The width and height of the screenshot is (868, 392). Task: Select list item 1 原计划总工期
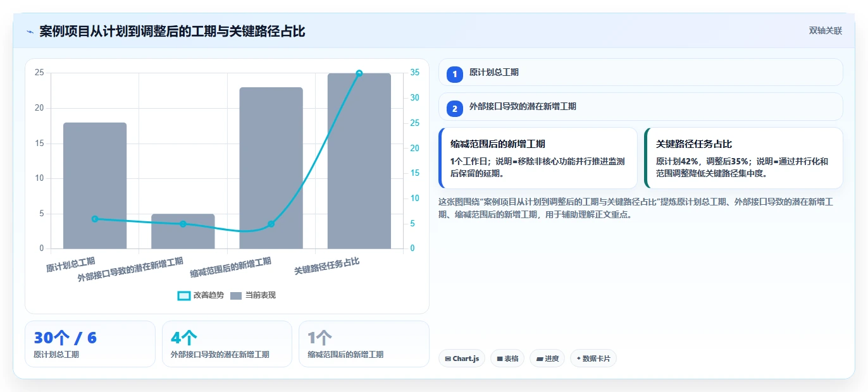(640, 73)
